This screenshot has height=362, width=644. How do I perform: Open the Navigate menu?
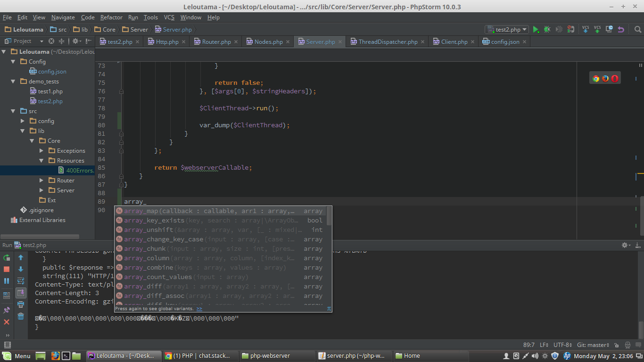63,17
